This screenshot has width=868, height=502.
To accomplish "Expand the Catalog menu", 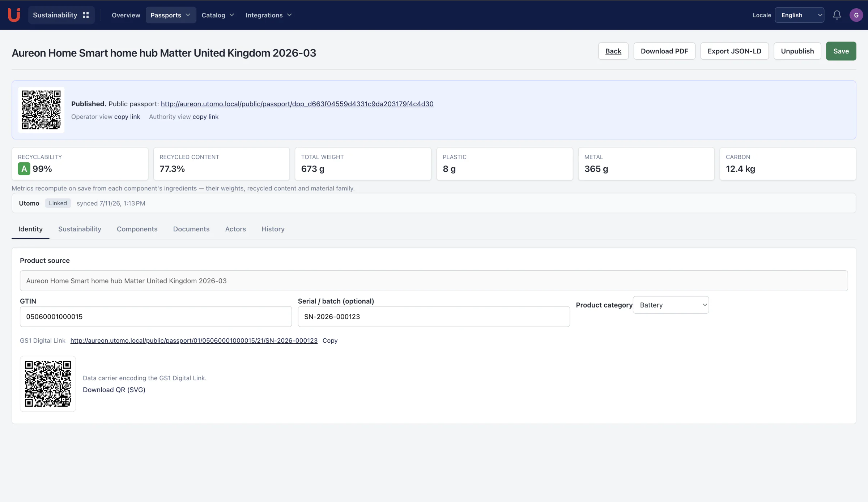I will (x=218, y=15).
